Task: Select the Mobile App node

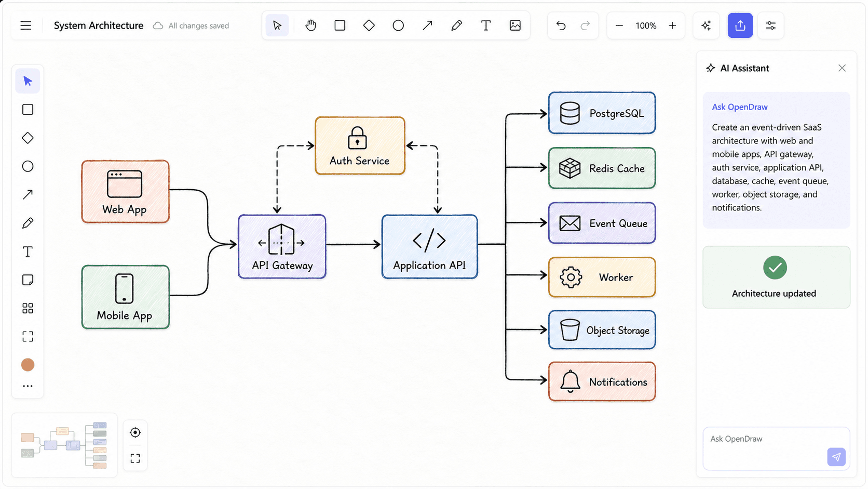Action: 125,297
